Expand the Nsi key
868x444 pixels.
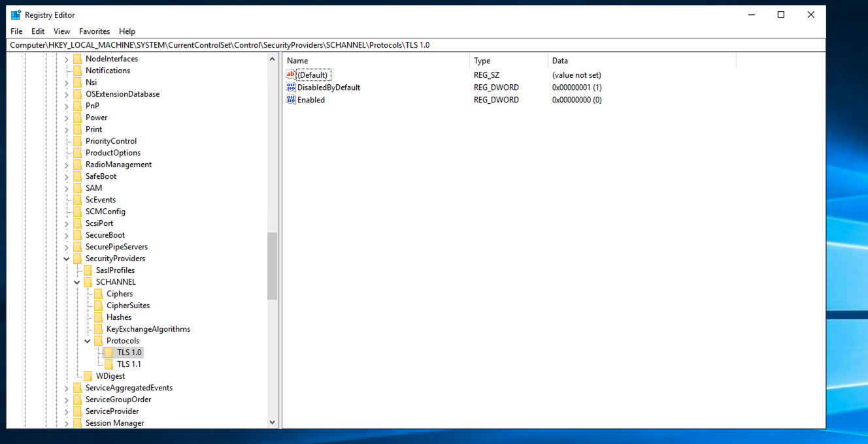67,83
